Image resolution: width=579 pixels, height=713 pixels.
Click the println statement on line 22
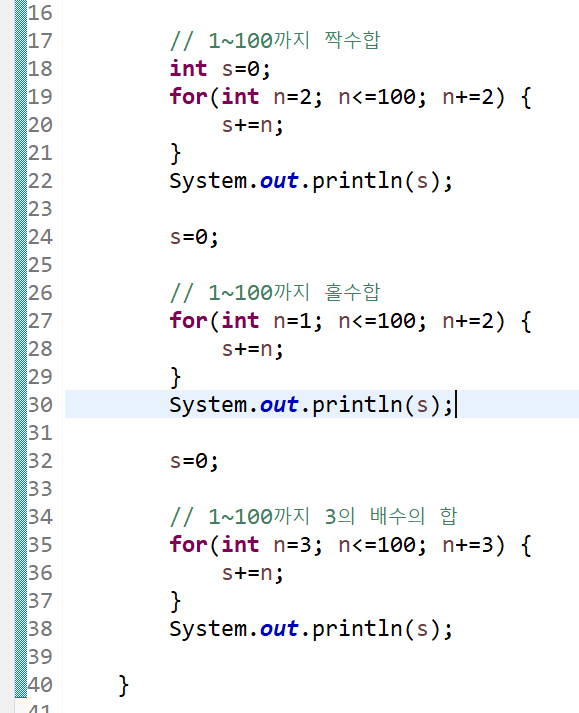click(311, 181)
